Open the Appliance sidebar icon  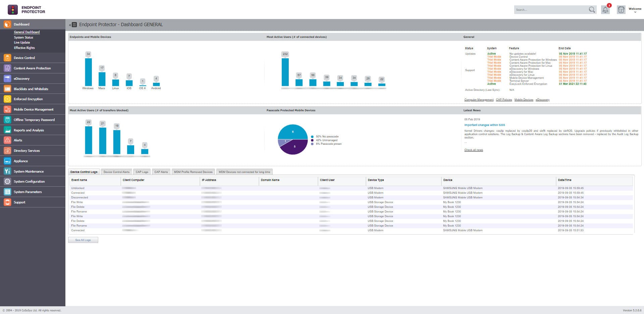point(7,161)
